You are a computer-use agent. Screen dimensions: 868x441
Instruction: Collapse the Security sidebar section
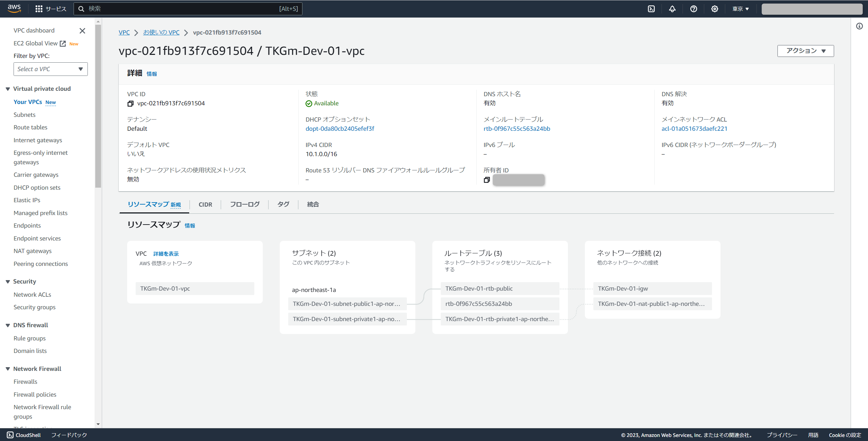click(x=8, y=282)
